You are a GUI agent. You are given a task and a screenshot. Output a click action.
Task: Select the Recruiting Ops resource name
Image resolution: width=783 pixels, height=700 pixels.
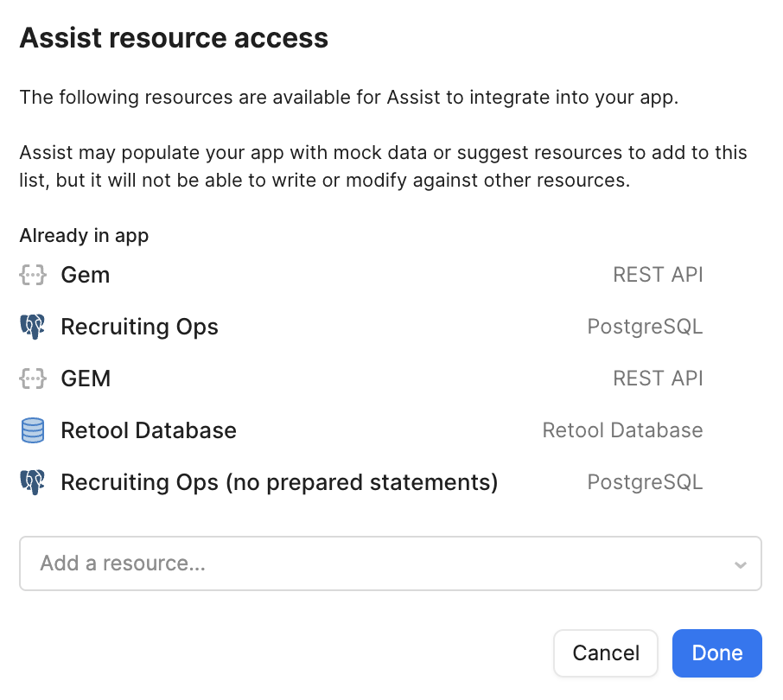[139, 327]
